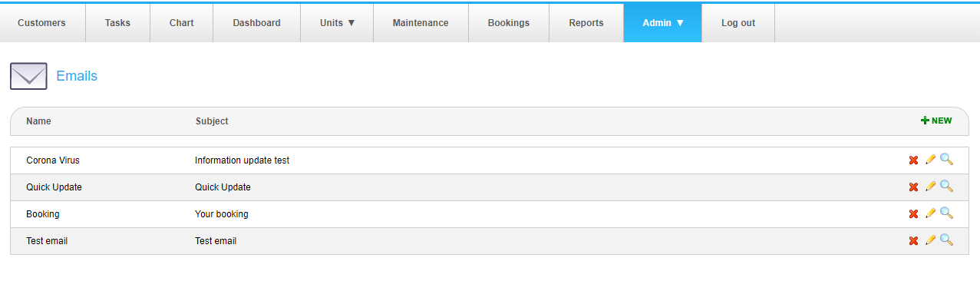
Task: Delete the Quick Update email
Action: [913, 187]
